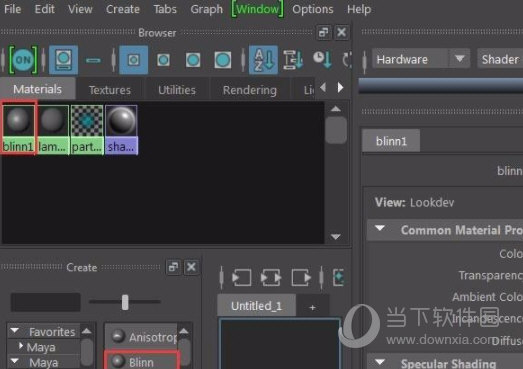
Task: Collapse Common Material Properties section
Action: [379, 228]
